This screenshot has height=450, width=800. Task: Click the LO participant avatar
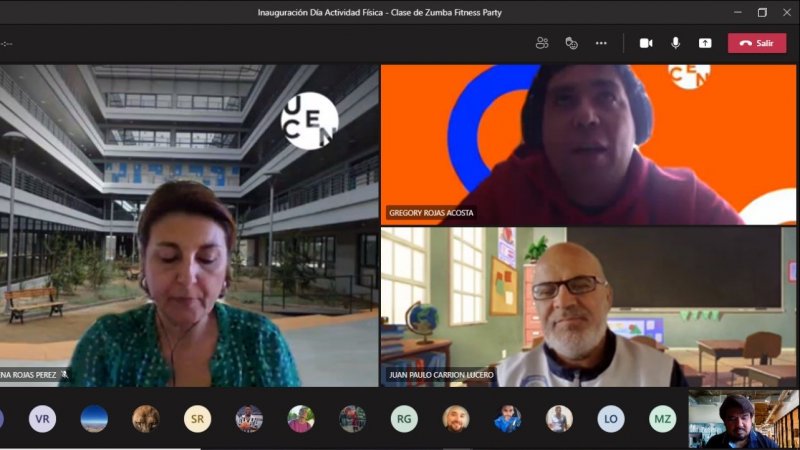pyautogui.click(x=611, y=418)
